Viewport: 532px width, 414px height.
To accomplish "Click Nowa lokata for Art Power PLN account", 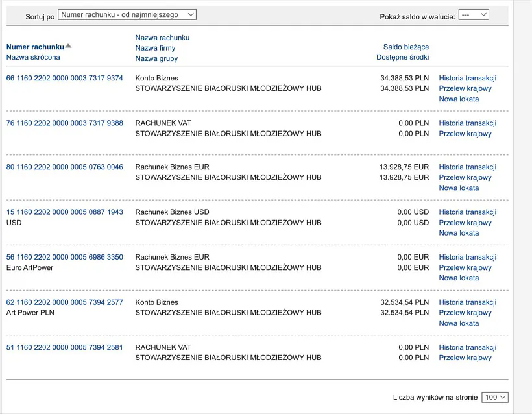I will coord(459,323).
